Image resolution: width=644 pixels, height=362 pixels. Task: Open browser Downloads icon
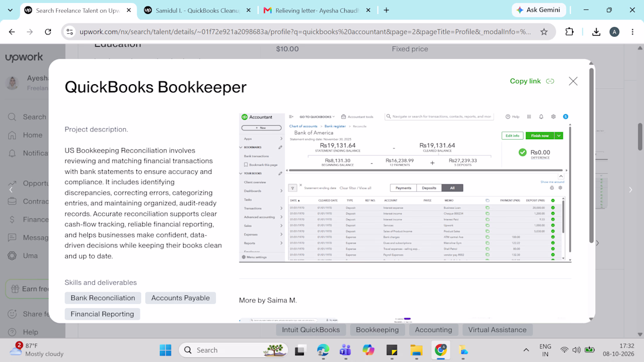tap(597, 32)
